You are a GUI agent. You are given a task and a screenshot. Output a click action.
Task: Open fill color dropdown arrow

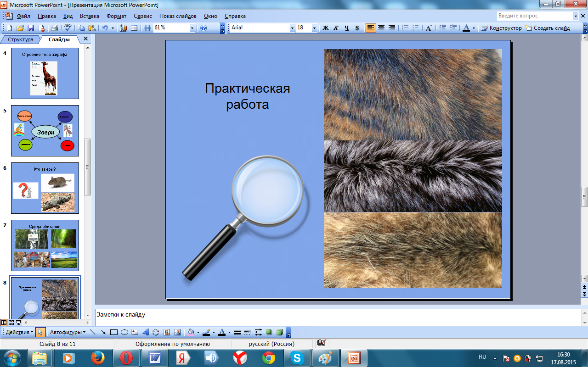point(198,332)
